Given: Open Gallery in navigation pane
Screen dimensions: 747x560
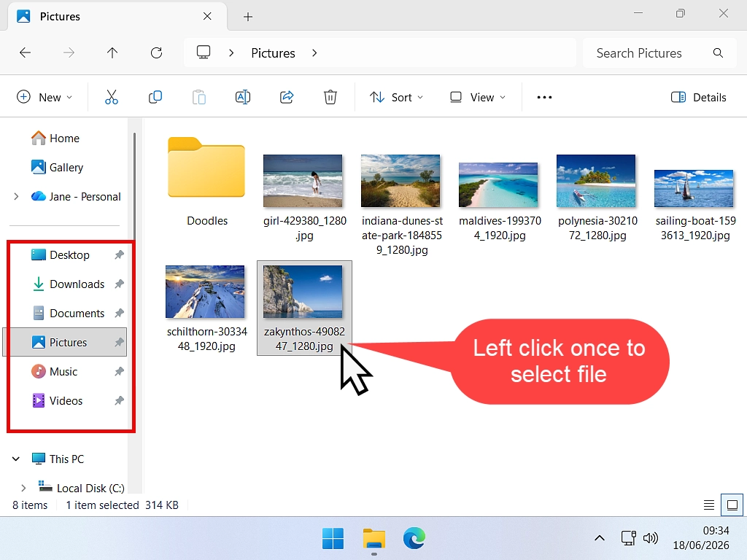Looking at the screenshot, I should point(57,167).
